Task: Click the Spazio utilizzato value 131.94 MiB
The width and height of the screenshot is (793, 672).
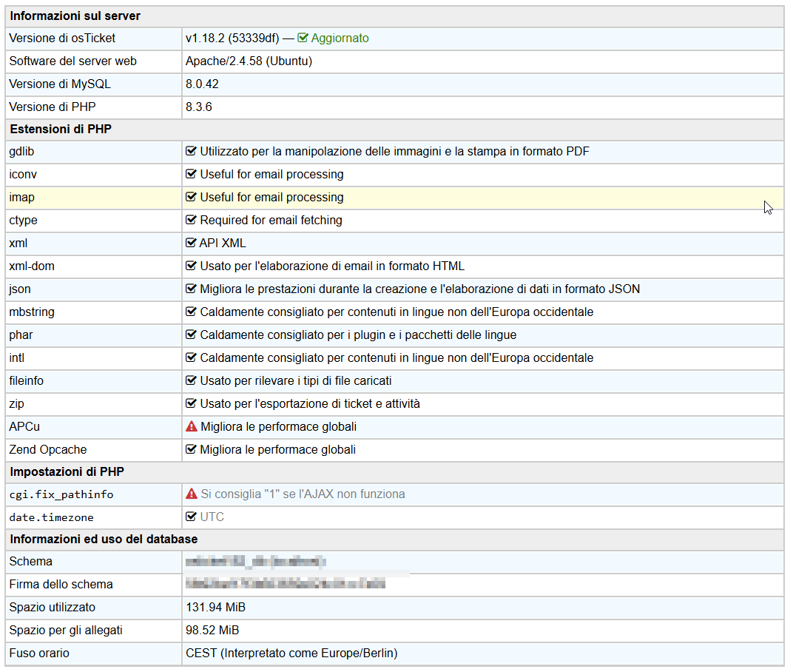Action: pyautogui.click(x=215, y=608)
